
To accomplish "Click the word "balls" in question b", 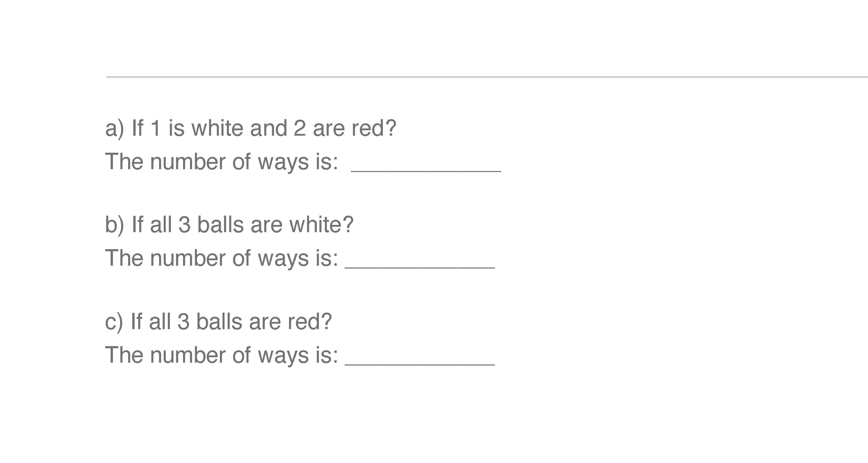I will click(x=220, y=225).
